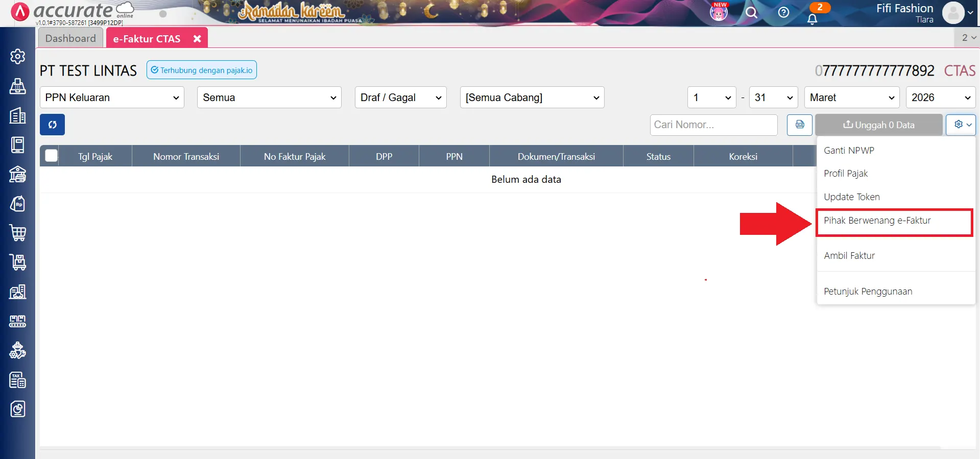Open the shopping cart sidebar module
The height and width of the screenshot is (459, 980).
pyautogui.click(x=18, y=233)
